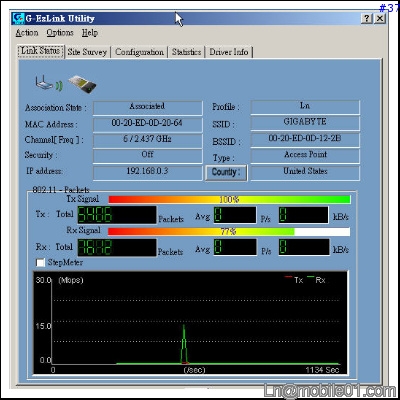Click MAC address value 00-20-ED-0D-20-64
Image resolution: width=400 pixels, height=400 pixels.
tap(147, 124)
